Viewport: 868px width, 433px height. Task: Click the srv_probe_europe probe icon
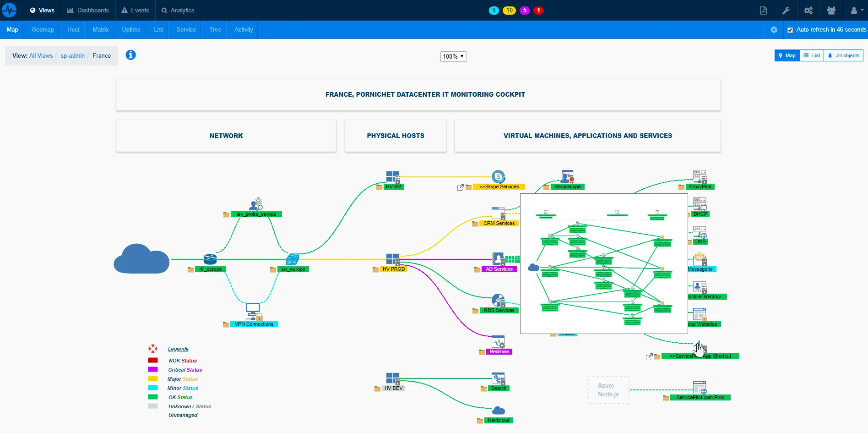(x=256, y=204)
